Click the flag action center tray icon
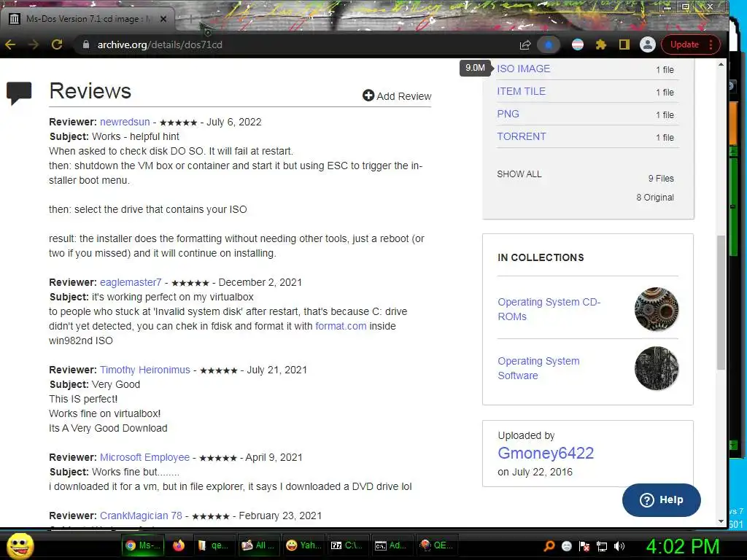The image size is (747, 560). (x=584, y=546)
